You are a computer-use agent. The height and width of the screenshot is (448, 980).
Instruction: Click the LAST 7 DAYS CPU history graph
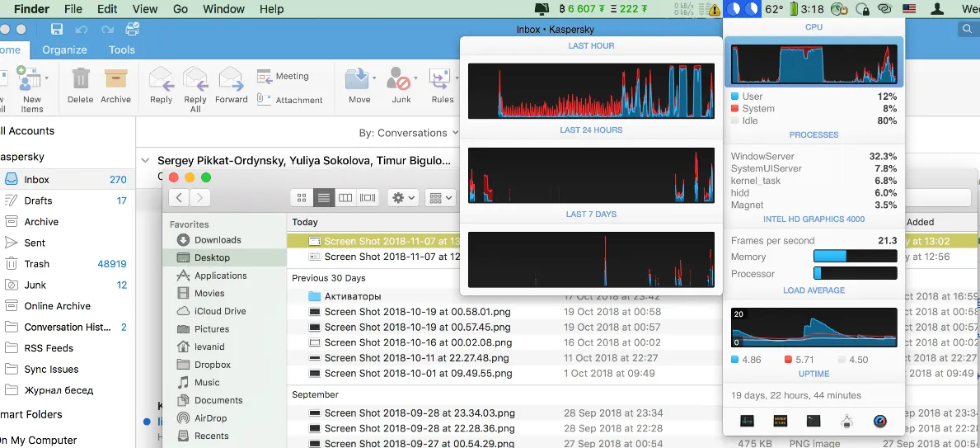[591, 260]
